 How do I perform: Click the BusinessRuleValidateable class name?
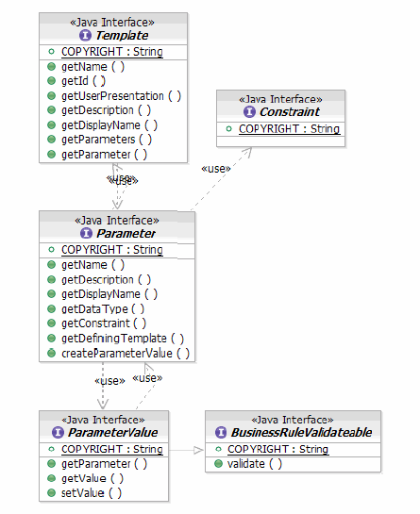pos(301,432)
